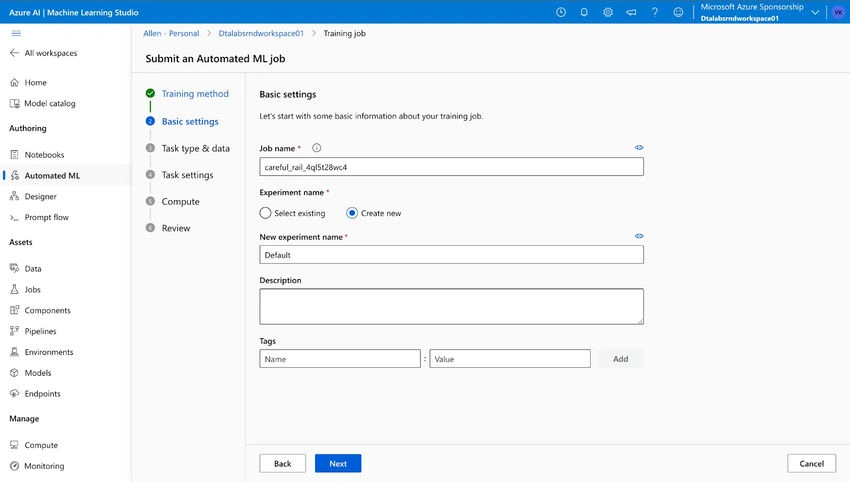Open the user account avatar
Screen dimensions: 850x482
838,12
